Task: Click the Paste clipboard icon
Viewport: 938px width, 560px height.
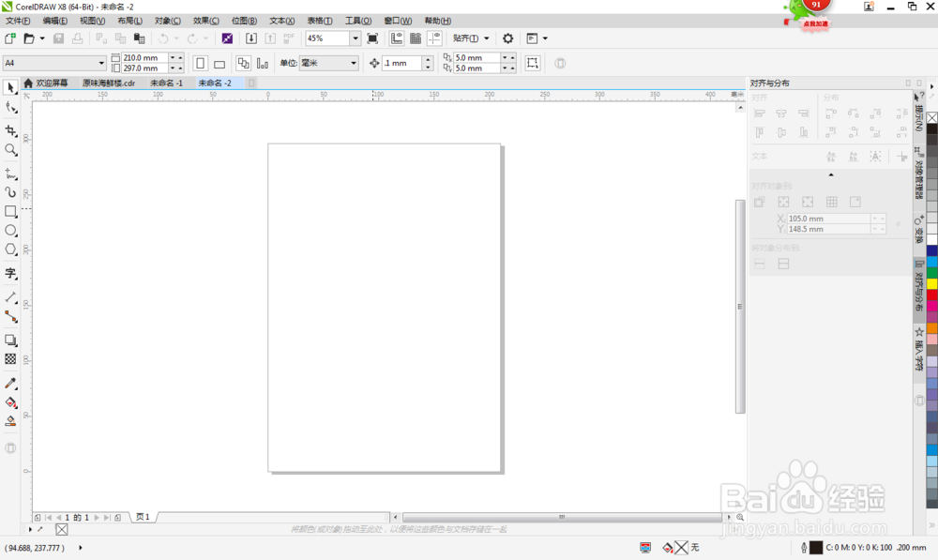Action: tap(140, 38)
